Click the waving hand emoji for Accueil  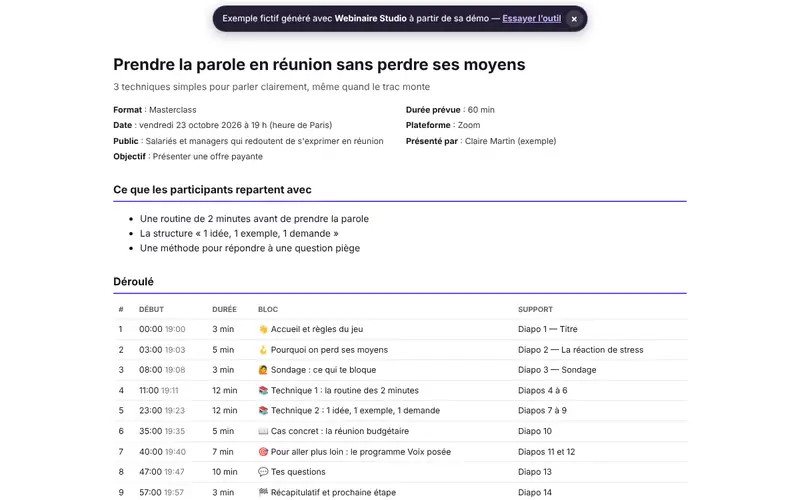(x=263, y=329)
